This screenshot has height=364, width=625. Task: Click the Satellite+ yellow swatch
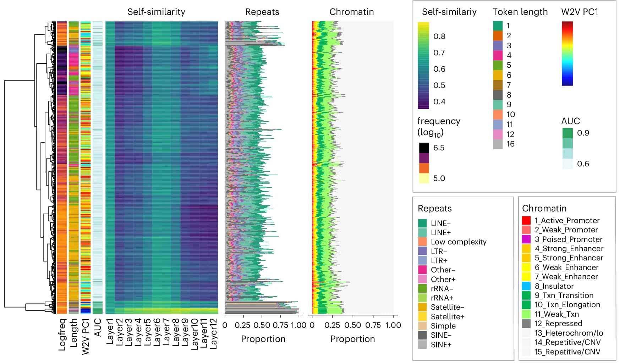click(x=422, y=316)
